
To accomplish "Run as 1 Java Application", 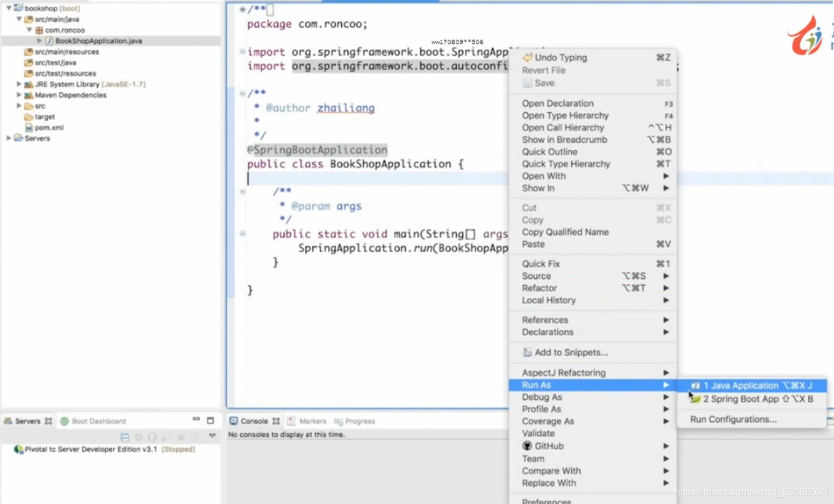I will click(752, 386).
